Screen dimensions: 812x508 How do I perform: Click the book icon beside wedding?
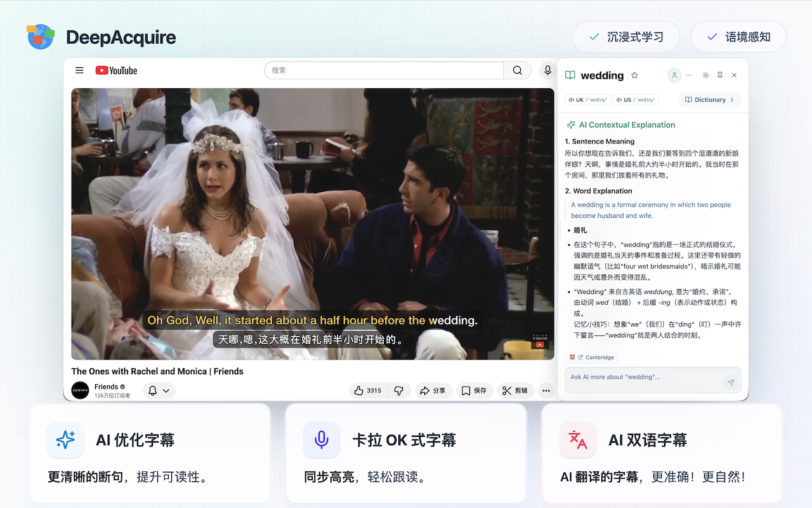pos(570,76)
